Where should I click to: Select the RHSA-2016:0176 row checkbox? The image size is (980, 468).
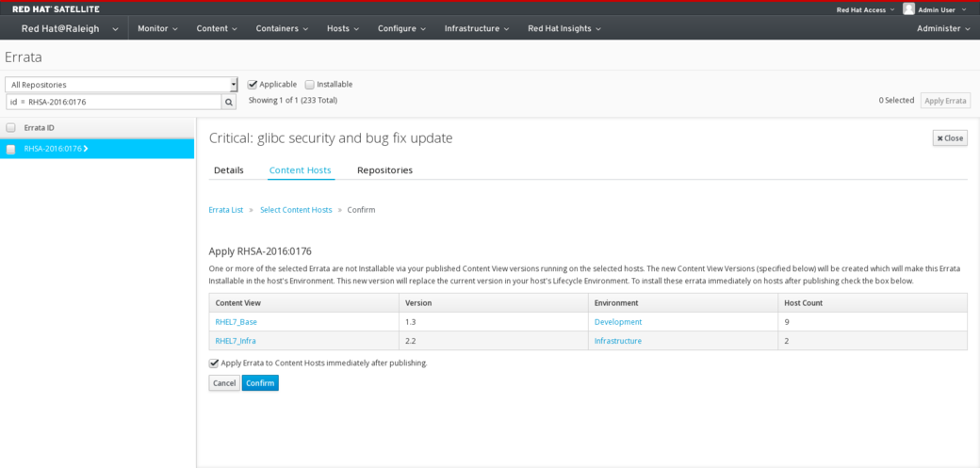10,150
